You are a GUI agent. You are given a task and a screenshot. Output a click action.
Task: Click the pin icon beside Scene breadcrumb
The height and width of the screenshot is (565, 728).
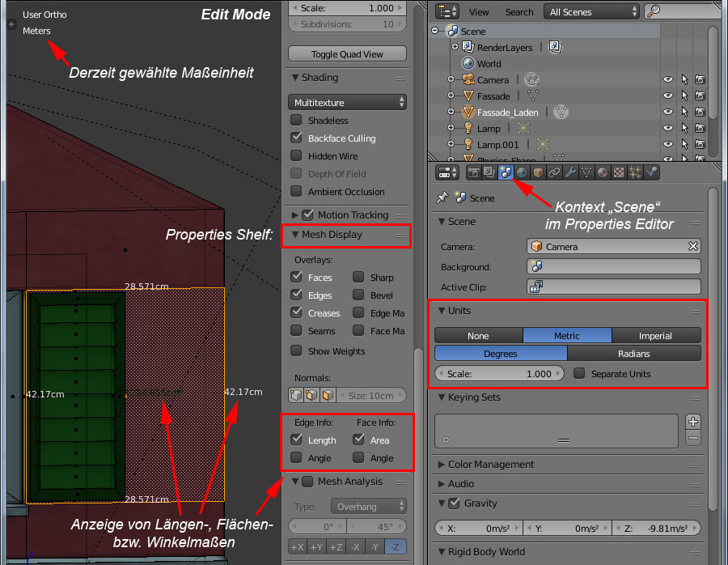[x=442, y=198]
